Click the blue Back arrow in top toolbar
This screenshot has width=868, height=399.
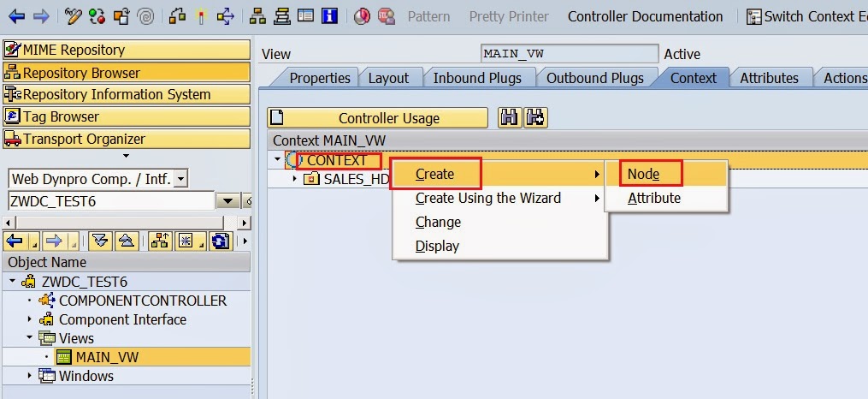coord(16,16)
